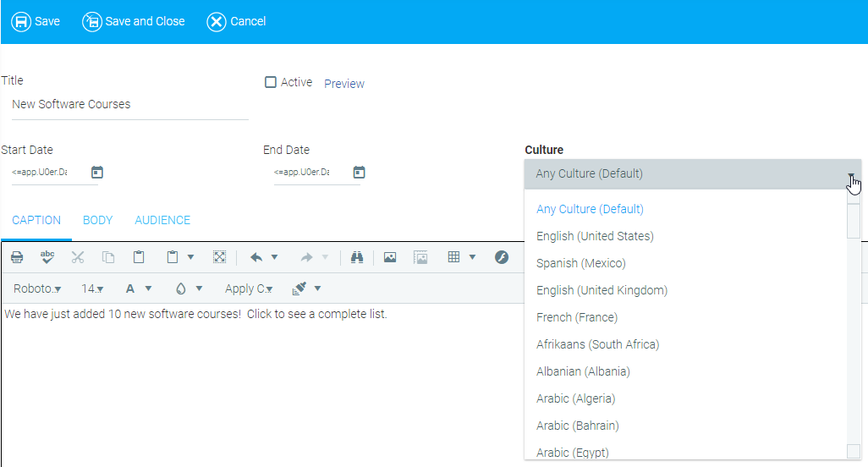Open the Start Date calendar picker

pyautogui.click(x=97, y=173)
